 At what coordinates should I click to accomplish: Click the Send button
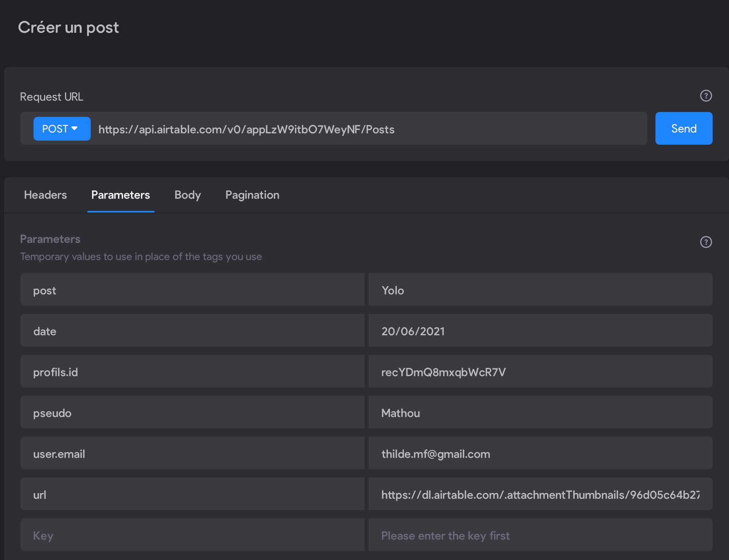(684, 128)
